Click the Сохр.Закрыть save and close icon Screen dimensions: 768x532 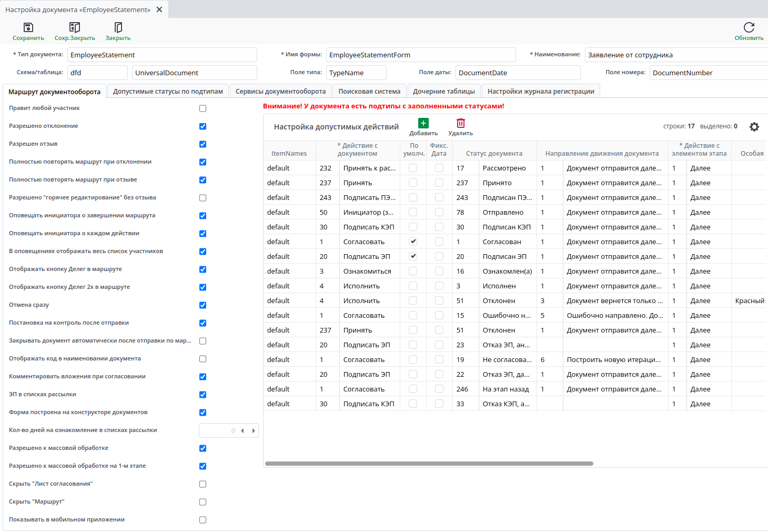tap(75, 27)
